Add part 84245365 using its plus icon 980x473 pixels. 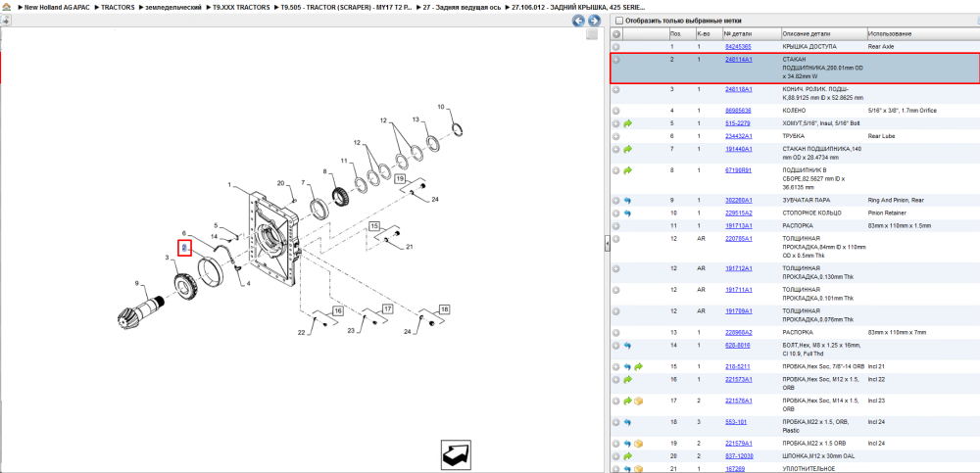pyautogui.click(x=616, y=47)
